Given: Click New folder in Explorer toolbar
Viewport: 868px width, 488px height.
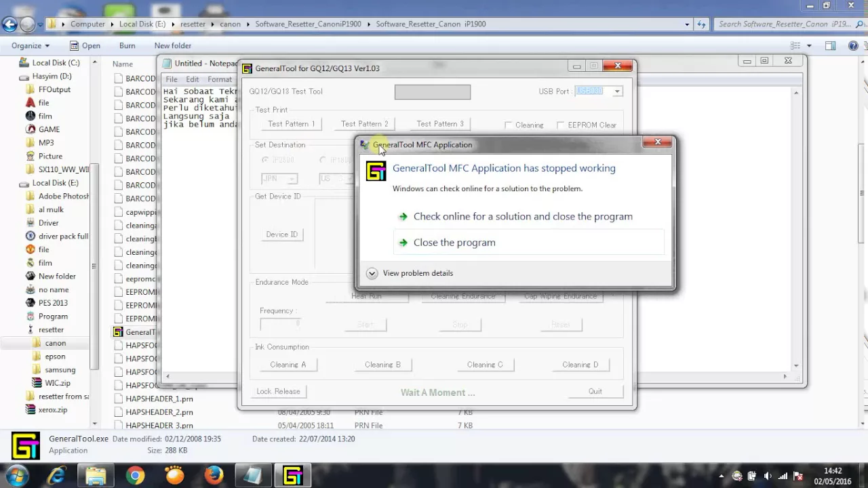Looking at the screenshot, I should pyautogui.click(x=173, y=45).
